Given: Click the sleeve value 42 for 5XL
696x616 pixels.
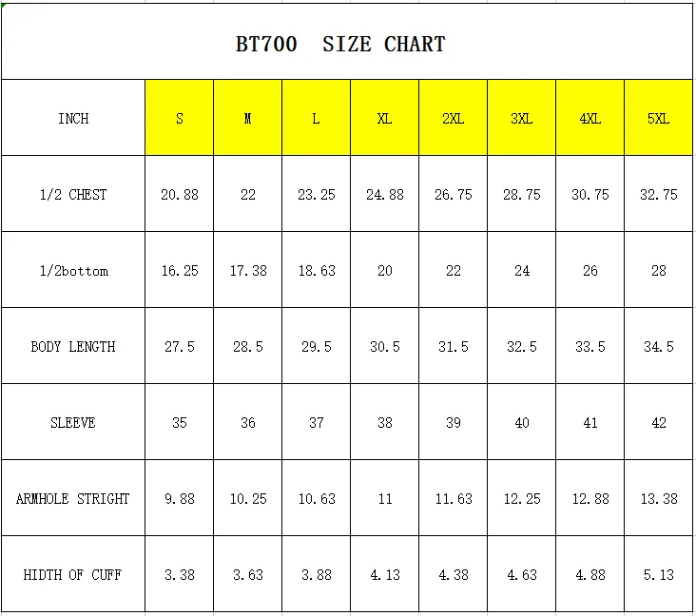Looking at the screenshot, I should tap(658, 422).
